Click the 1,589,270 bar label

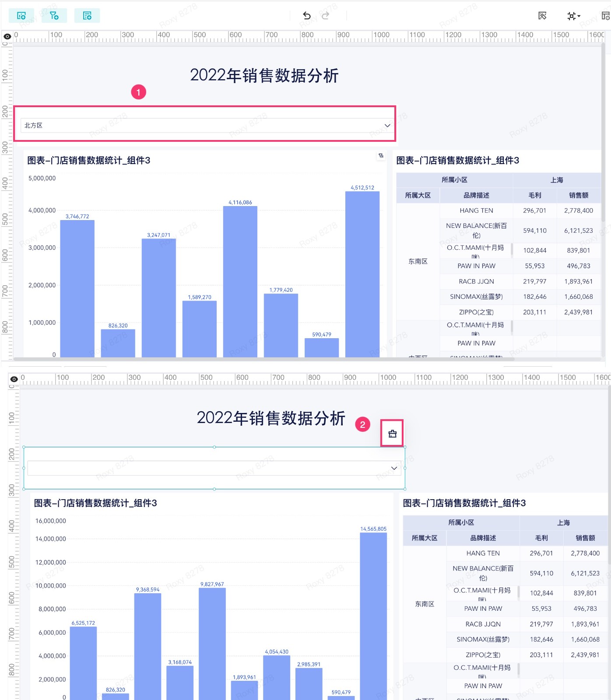pos(200,297)
